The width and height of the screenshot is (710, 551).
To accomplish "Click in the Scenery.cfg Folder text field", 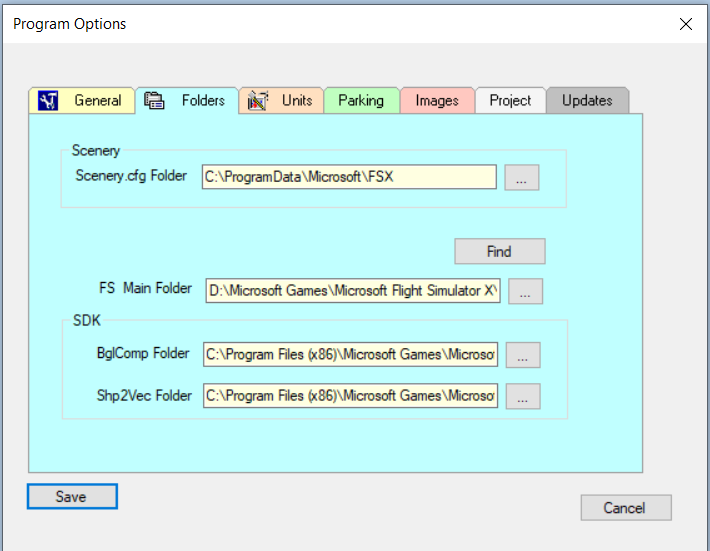I will click(x=349, y=178).
